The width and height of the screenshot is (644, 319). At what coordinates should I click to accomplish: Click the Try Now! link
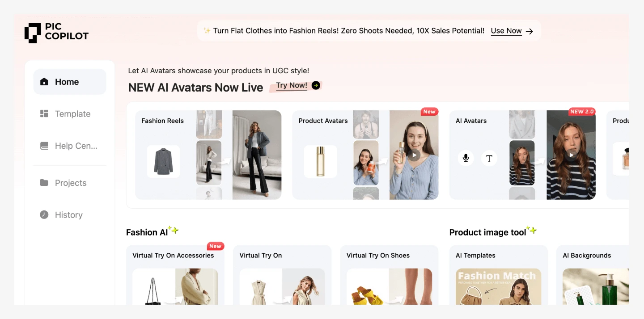[x=292, y=85]
